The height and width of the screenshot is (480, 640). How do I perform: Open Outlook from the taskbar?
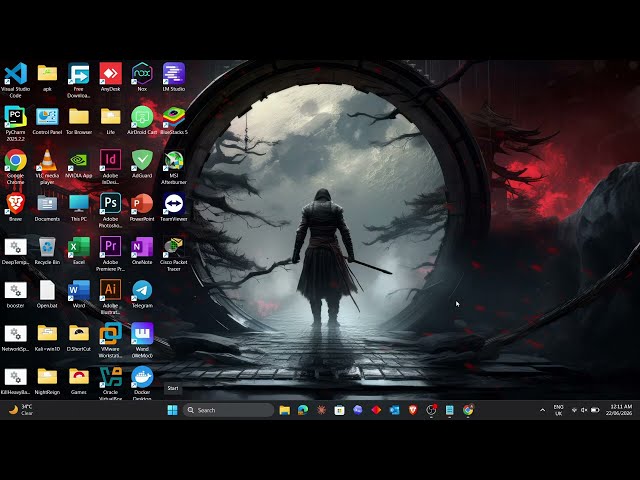tap(394, 410)
